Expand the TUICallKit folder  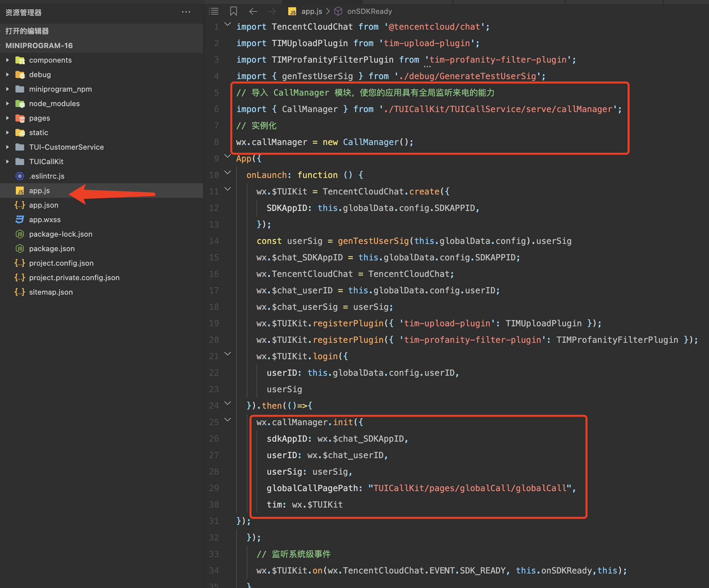tap(8, 162)
